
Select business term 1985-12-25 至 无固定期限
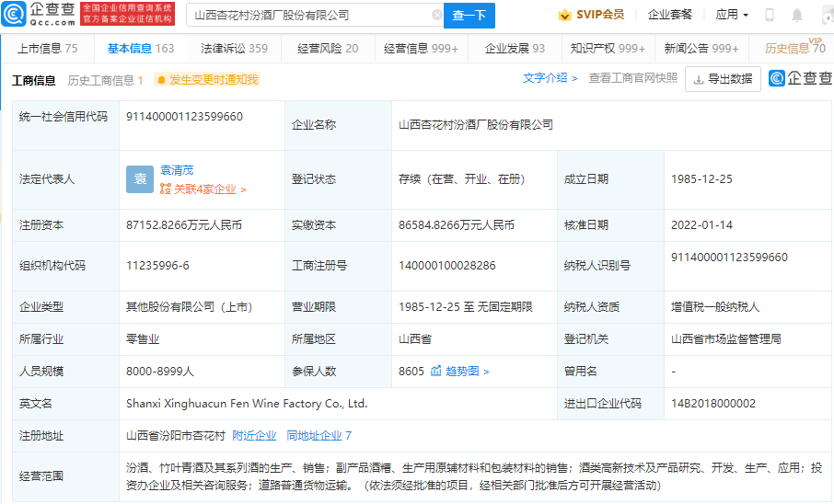[466, 307]
